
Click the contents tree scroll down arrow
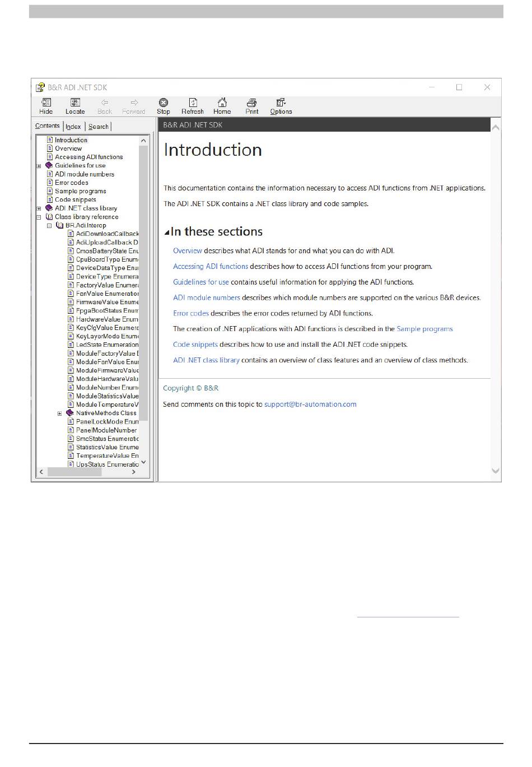coord(143,462)
